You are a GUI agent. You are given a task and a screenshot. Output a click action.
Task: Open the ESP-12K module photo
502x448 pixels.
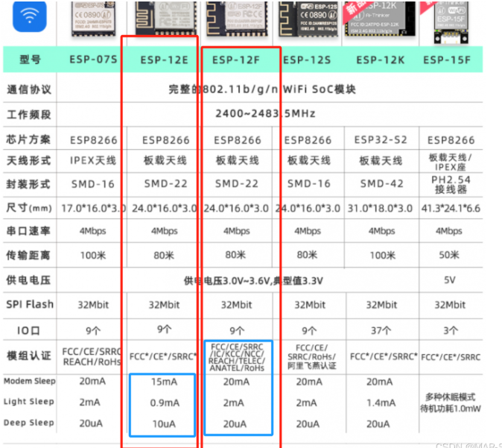pos(379,19)
